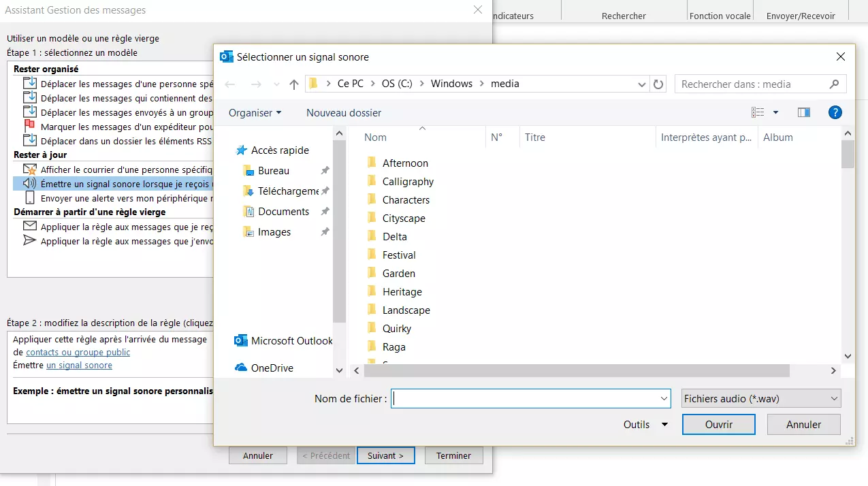Click media in the address path
Viewport: 868px width, 486px height.
tap(504, 84)
